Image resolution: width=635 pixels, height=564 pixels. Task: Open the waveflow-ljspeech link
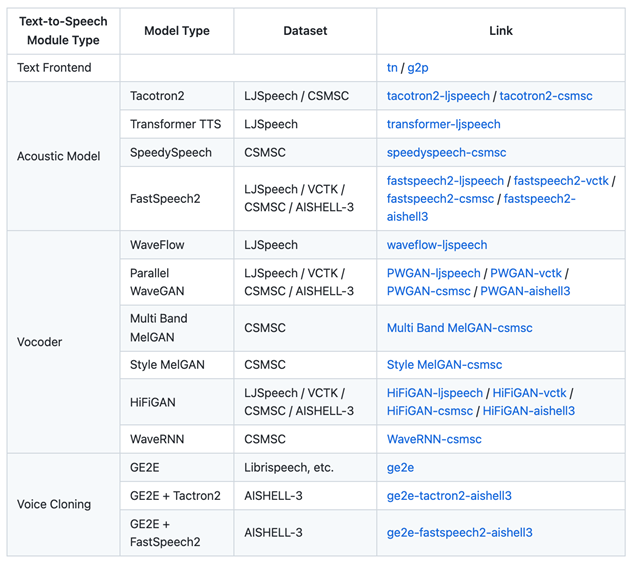437,245
